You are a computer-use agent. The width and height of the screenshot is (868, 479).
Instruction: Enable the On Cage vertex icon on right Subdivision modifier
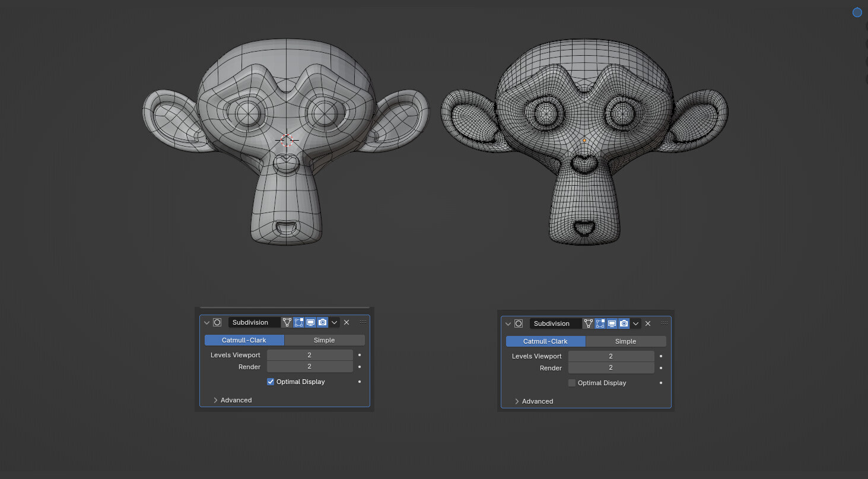(588, 323)
